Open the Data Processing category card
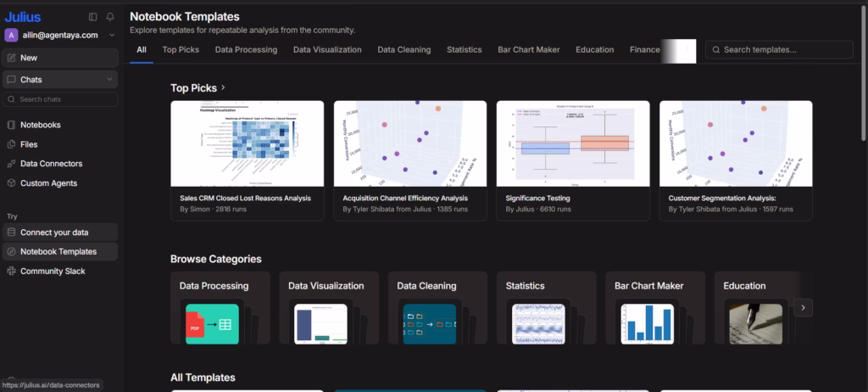 tap(220, 308)
